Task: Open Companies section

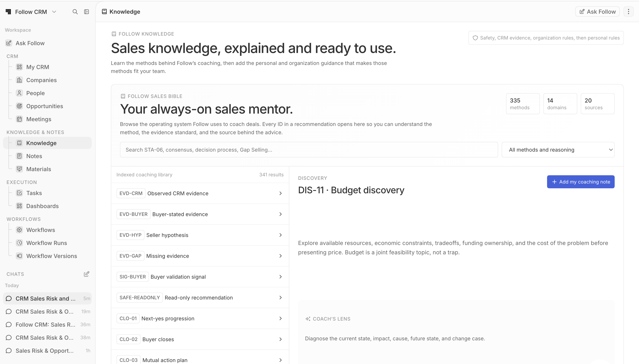Action: click(x=48, y=80)
